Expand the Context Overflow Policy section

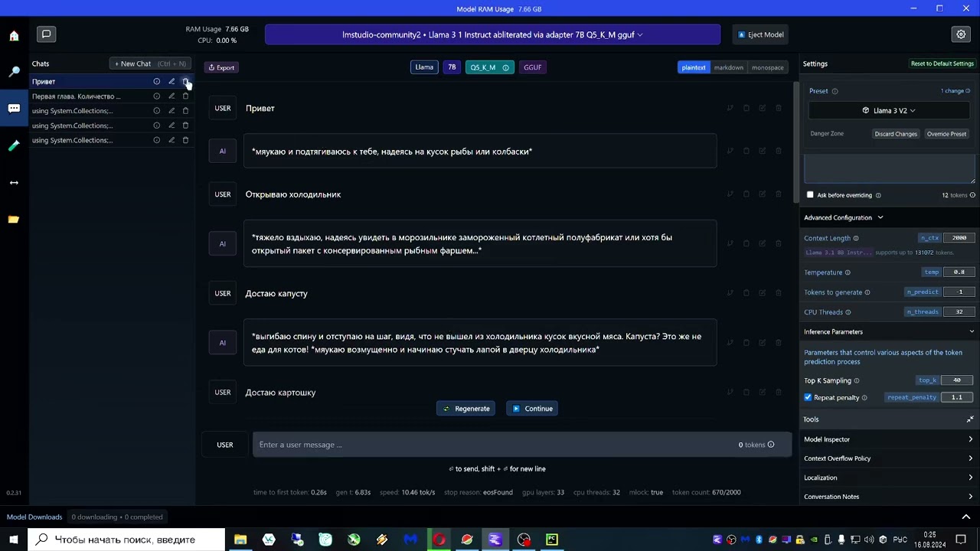tap(889, 458)
